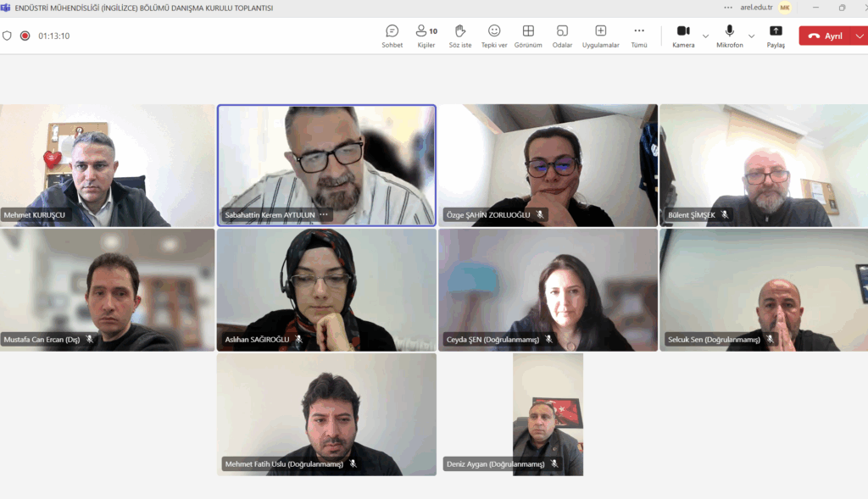Open the Sohbet chat panel

[x=392, y=36]
